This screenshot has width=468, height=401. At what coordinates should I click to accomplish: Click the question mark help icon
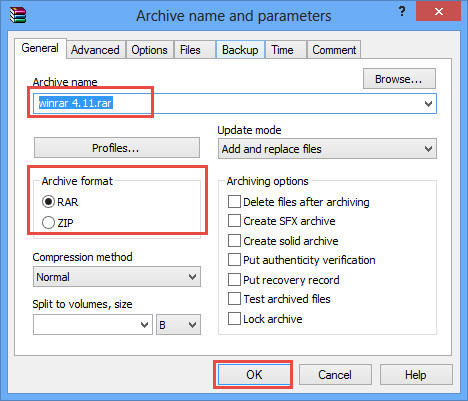pyautogui.click(x=402, y=11)
